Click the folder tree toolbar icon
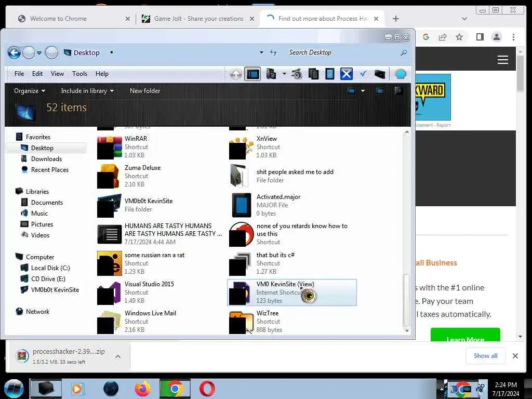Image resolution: width=532 pixels, height=399 pixels. tap(271, 74)
